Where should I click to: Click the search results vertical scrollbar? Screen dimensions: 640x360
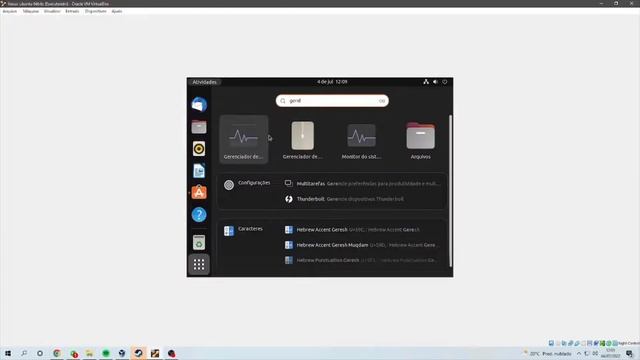[450, 191]
